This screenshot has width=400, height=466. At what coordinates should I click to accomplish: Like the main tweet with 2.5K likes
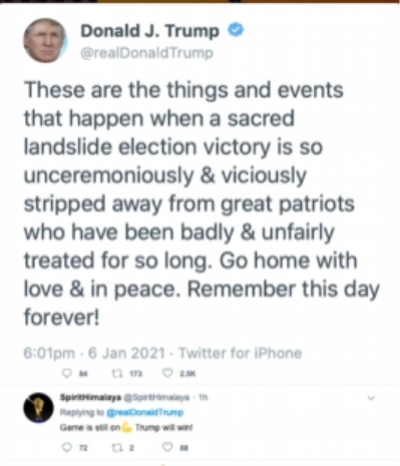167,374
